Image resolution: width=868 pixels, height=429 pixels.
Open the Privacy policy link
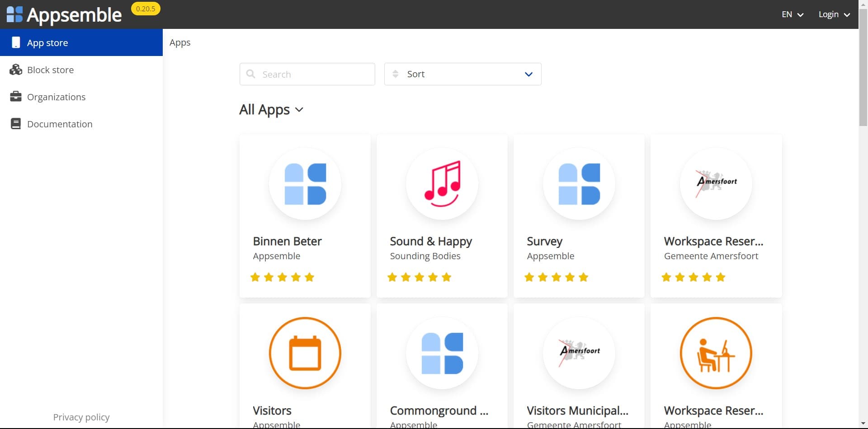click(81, 417)
